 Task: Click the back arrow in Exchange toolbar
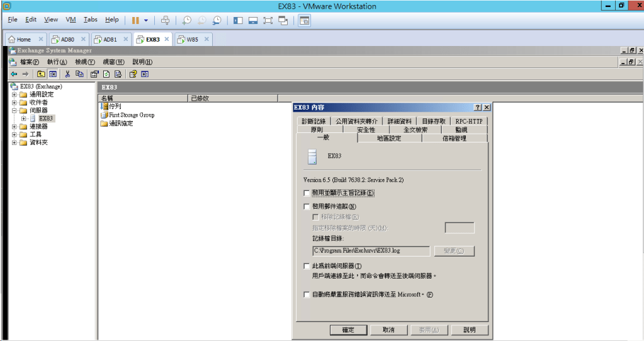[x=14, y=74]
